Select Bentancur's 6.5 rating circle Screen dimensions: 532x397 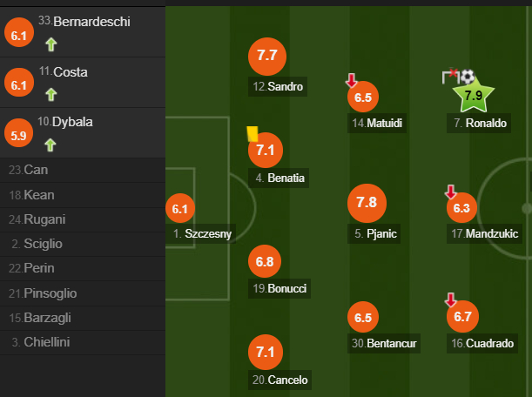(363, 317)
